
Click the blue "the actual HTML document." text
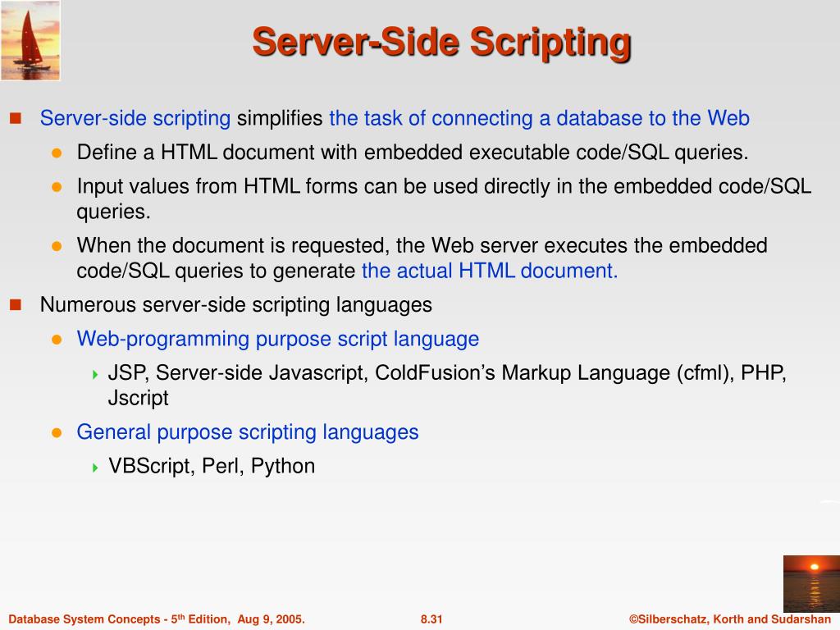click(x=490, y=272)
